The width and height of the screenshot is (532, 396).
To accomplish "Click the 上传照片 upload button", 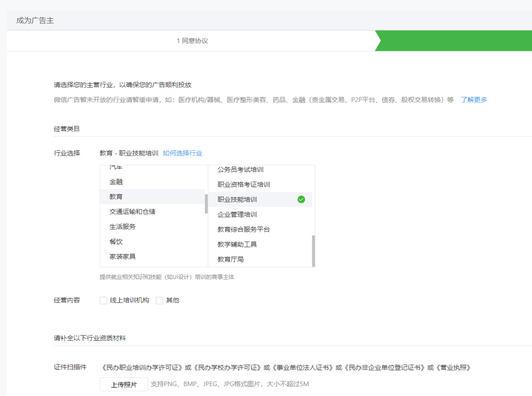I will 124,385.
